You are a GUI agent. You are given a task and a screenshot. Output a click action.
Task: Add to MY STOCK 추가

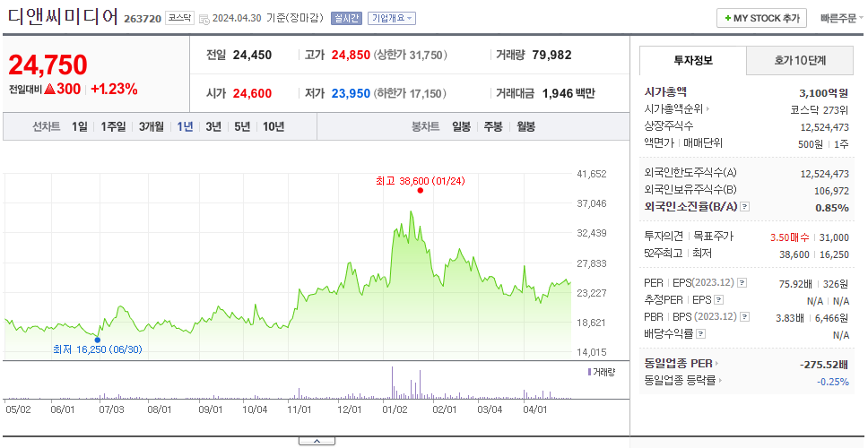761,18
